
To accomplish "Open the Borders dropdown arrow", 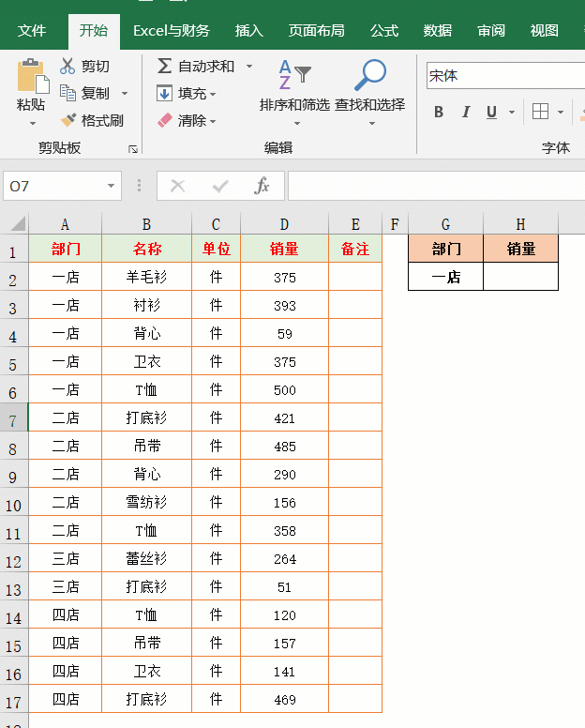I will click(561, 113).
